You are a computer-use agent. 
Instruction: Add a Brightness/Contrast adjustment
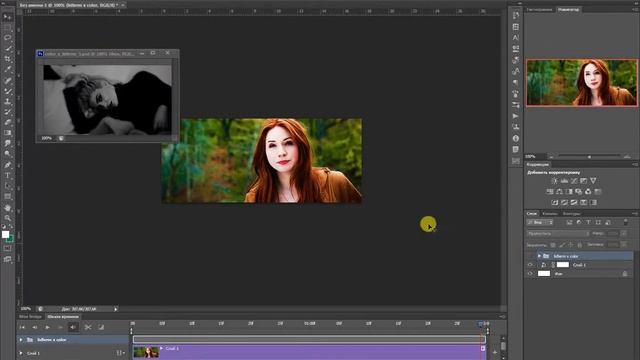(554, 181)
